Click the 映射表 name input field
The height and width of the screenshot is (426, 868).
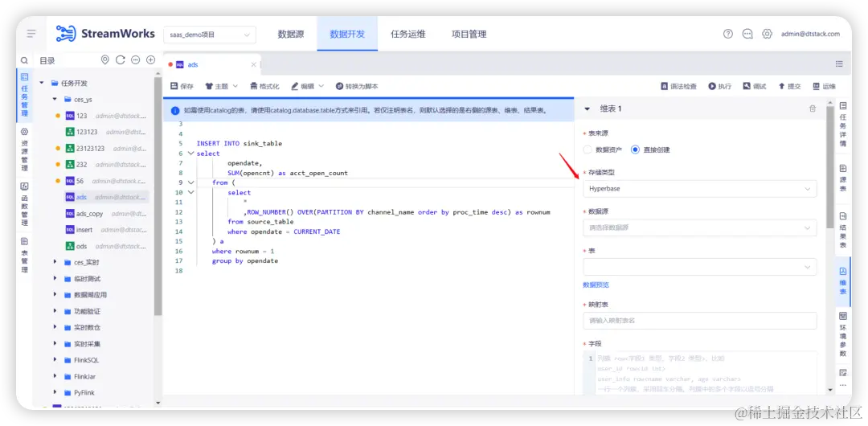700,321
